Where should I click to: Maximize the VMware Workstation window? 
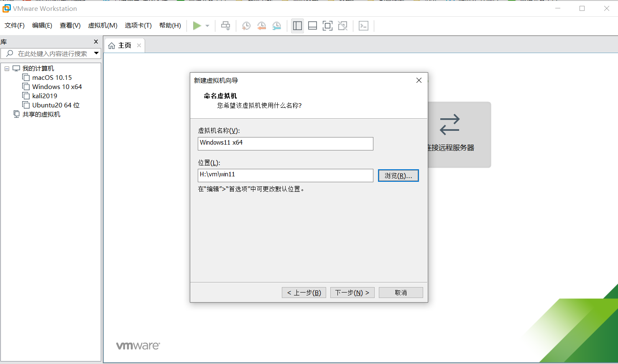coord(582,8)
